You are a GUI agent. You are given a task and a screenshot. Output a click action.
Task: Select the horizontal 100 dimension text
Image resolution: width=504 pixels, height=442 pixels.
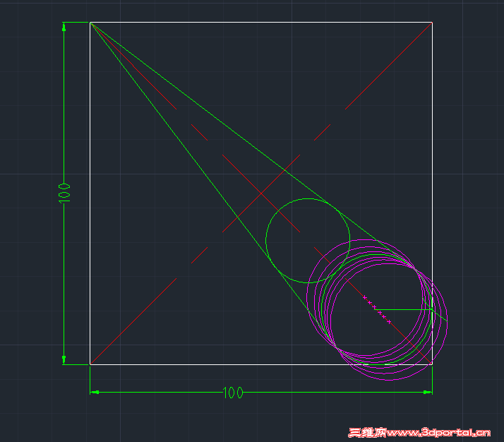[233, 393]
